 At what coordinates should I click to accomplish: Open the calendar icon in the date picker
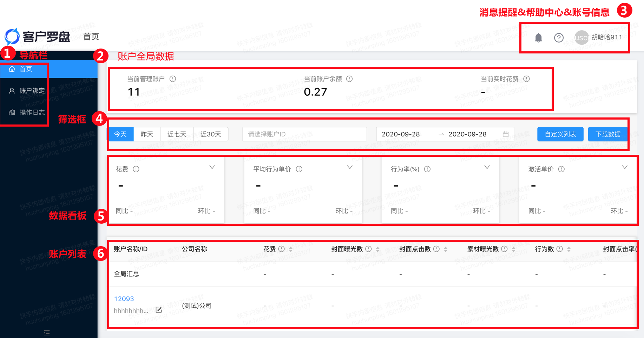point(506,134)
